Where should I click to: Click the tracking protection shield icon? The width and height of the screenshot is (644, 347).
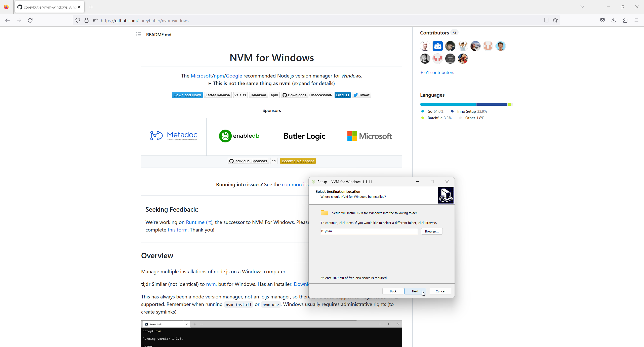(77, 20)
